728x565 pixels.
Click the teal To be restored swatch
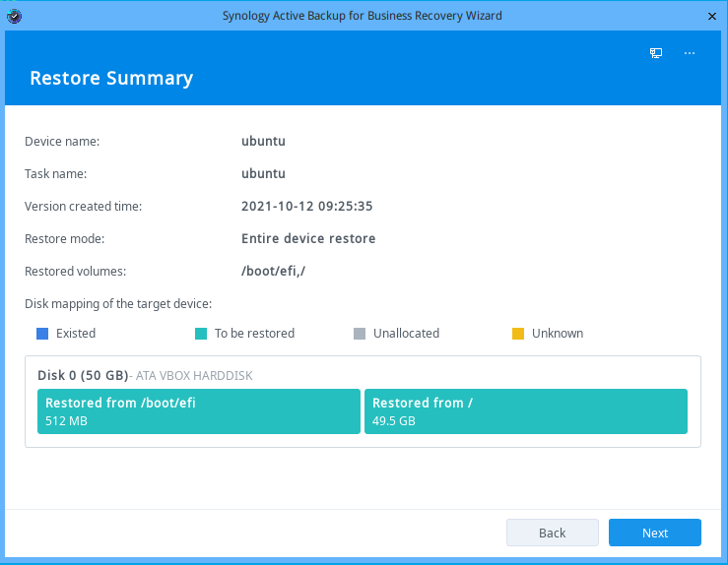(201, 334)
